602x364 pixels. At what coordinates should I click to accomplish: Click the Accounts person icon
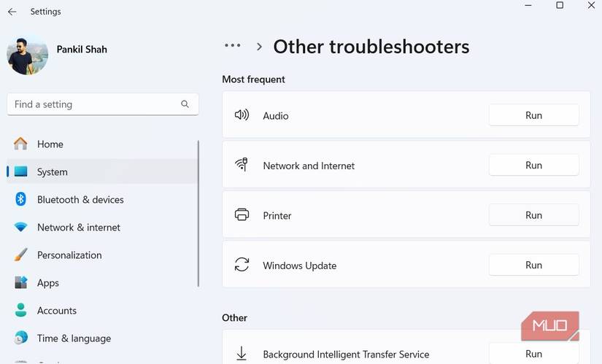coord(21,311)
